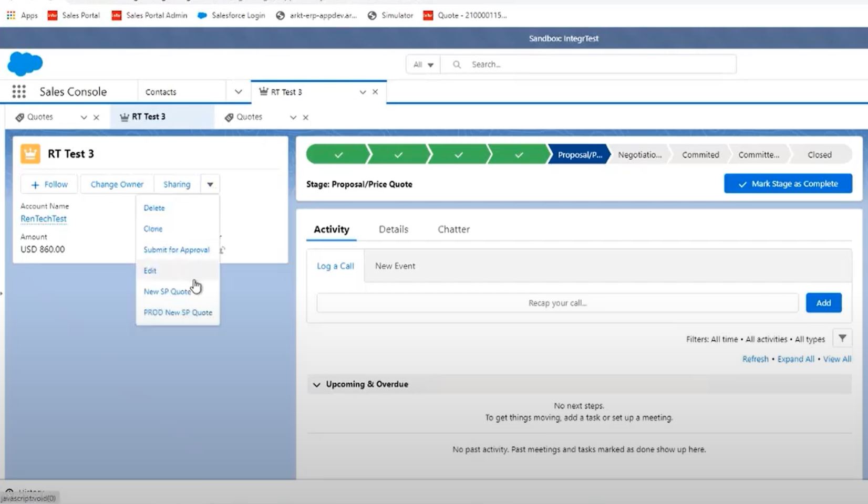Close the first Quotes subtab
This screenshot has width=868, height=504.
(96, 117)
